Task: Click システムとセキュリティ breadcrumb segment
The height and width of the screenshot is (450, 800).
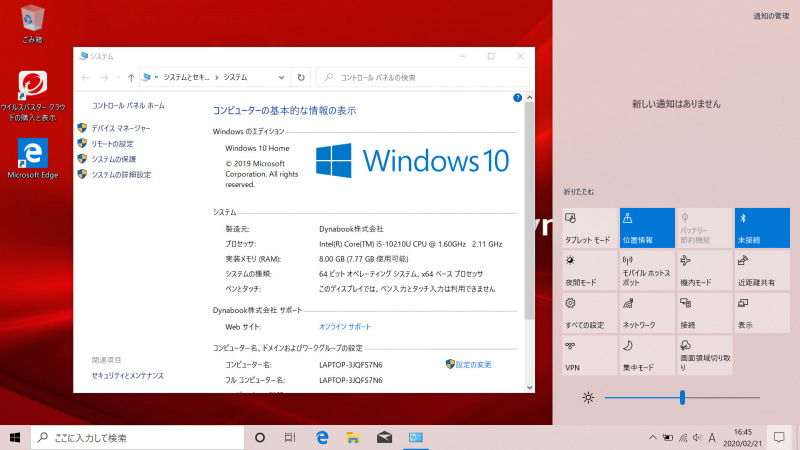Action: point(187,78)
